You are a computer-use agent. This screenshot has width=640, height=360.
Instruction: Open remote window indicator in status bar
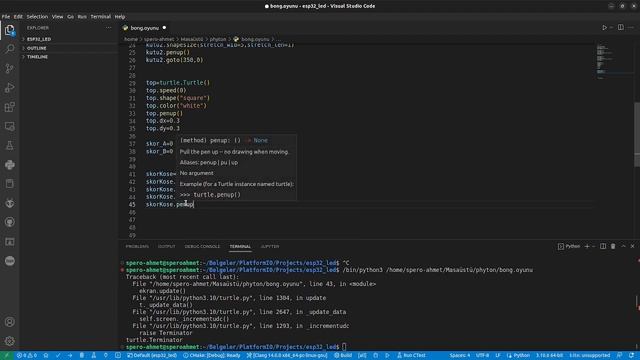(x=6, y=356)
